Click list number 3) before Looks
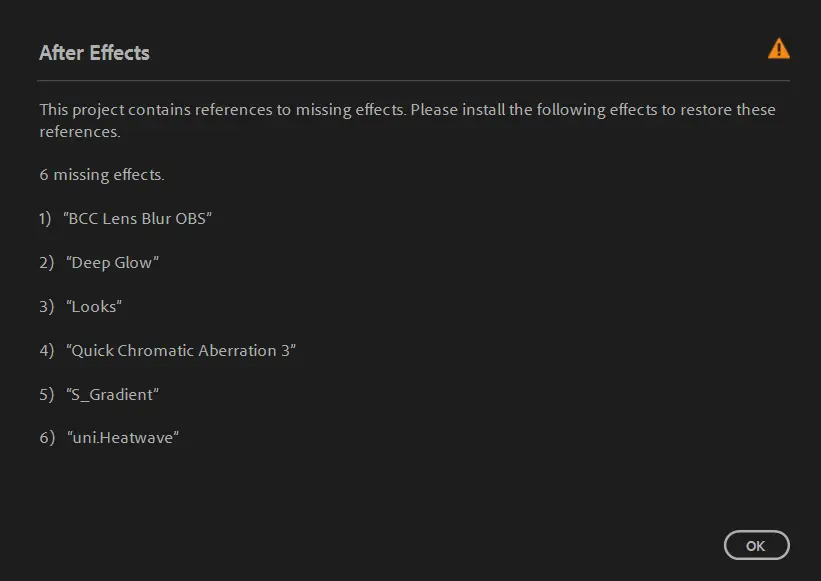The height and width of the screenshot is (581, 821). [46, 307]
